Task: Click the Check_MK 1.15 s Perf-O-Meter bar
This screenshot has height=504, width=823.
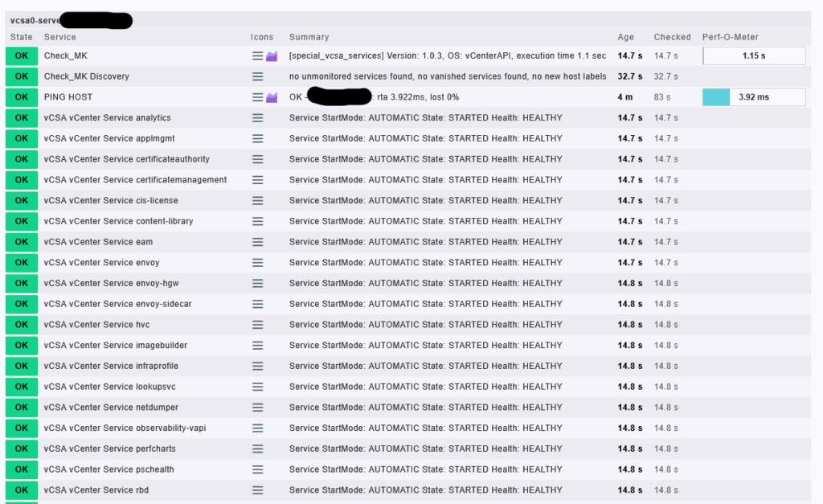Action: 754,55
